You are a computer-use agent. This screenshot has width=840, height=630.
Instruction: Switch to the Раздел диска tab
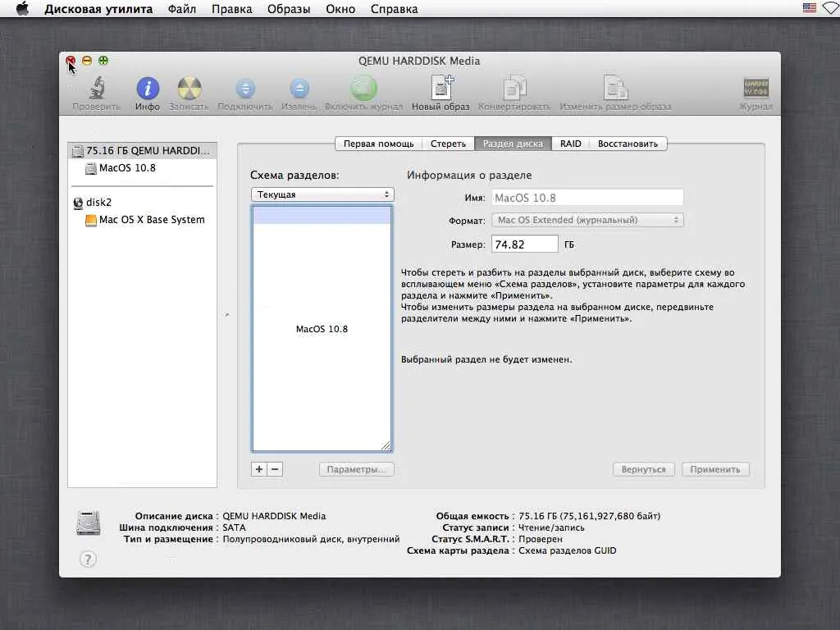[x=514, y=144]
